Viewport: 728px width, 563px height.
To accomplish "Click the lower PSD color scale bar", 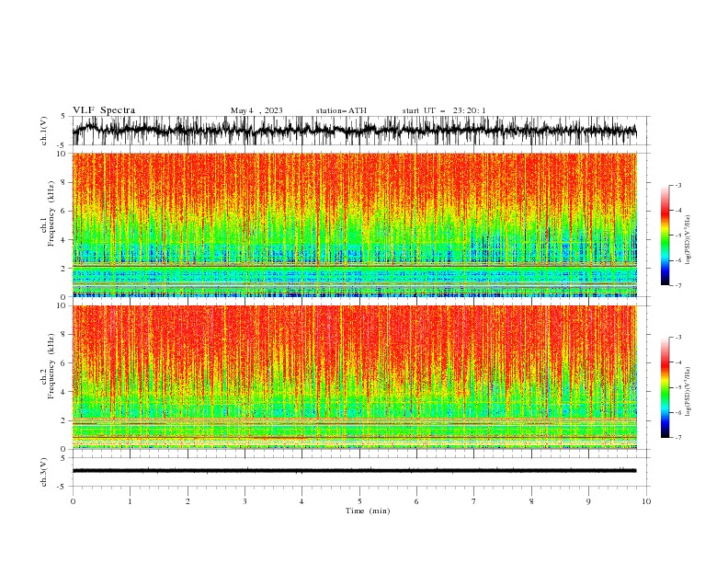I will click(x=665, y=387).
